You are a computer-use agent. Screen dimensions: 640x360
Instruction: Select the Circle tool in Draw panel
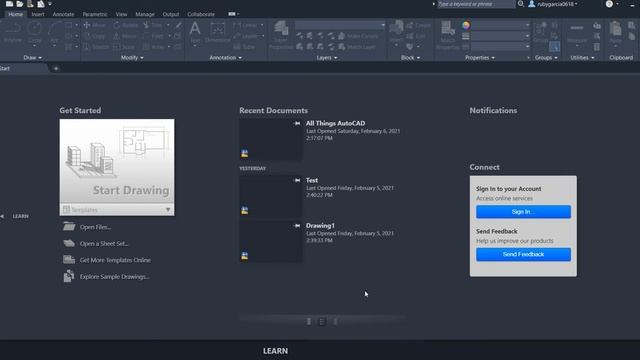click(34, 32)
